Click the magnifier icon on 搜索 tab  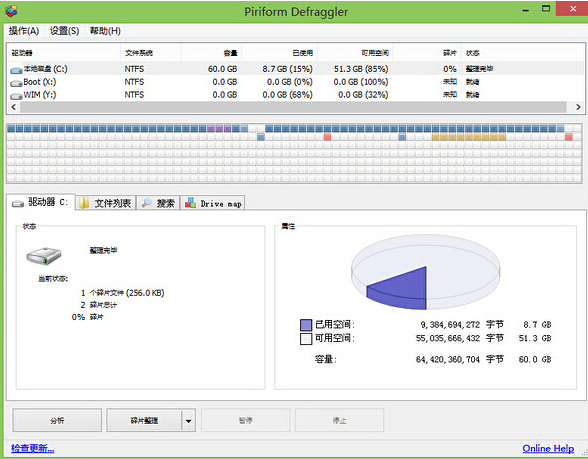pyautogui.click(x=147, y=203)
